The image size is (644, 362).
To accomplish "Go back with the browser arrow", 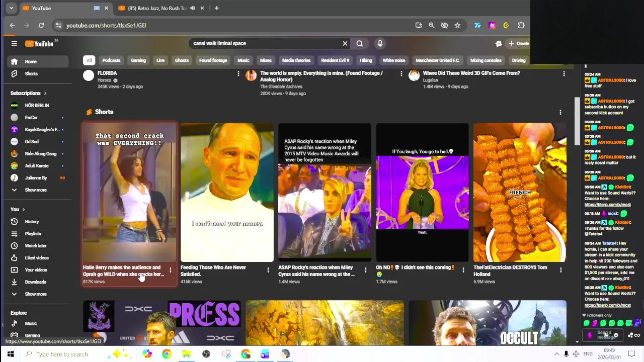I will pos(13,26).
